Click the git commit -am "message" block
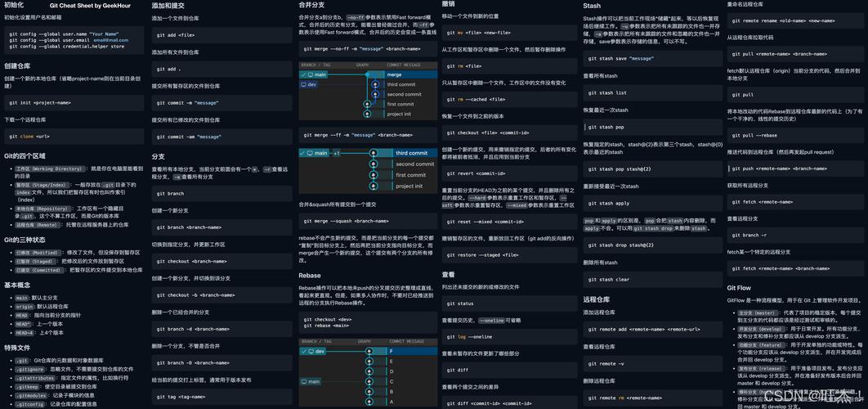This screenshot has height=409, width=868. click(x=221, y=137)
